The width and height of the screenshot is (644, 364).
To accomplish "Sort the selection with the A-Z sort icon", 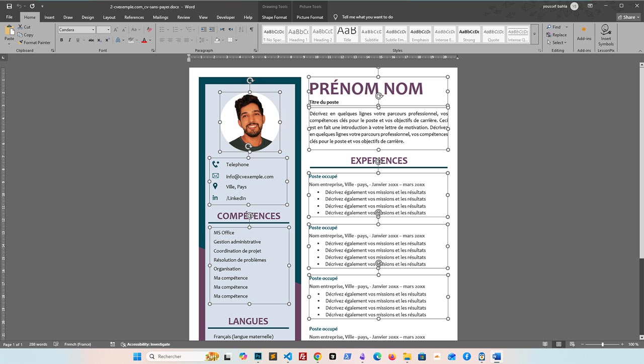I will coord(242,30).
